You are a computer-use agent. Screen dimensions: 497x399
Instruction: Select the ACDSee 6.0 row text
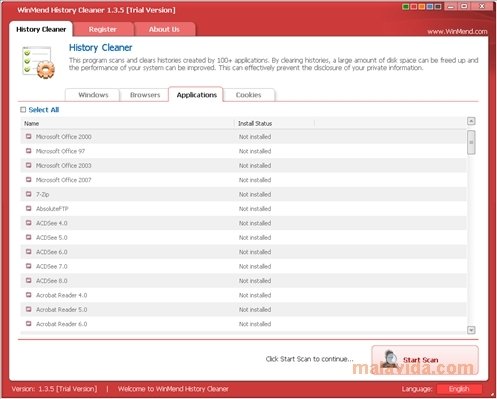[x=52, y=252]
